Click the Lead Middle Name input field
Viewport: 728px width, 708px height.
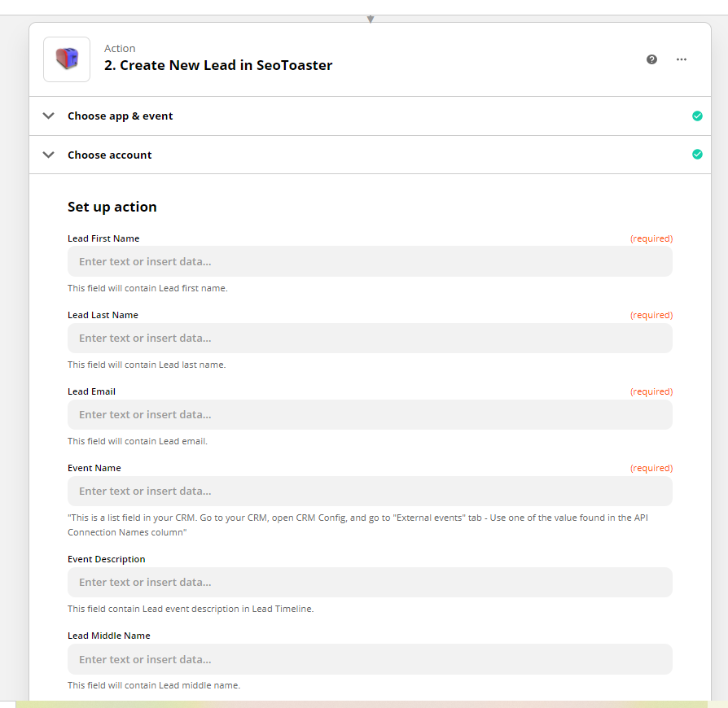(x=370, y=659)
